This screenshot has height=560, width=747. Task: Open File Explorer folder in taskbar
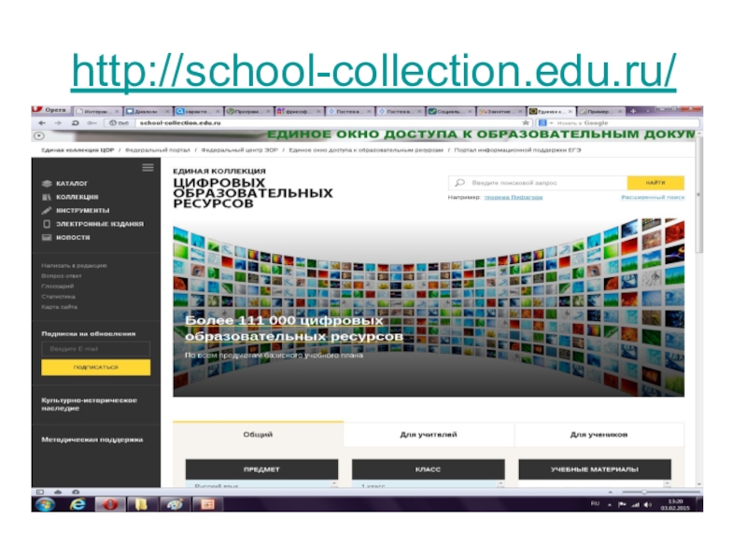pyautogui.click(x=141, y=504)
